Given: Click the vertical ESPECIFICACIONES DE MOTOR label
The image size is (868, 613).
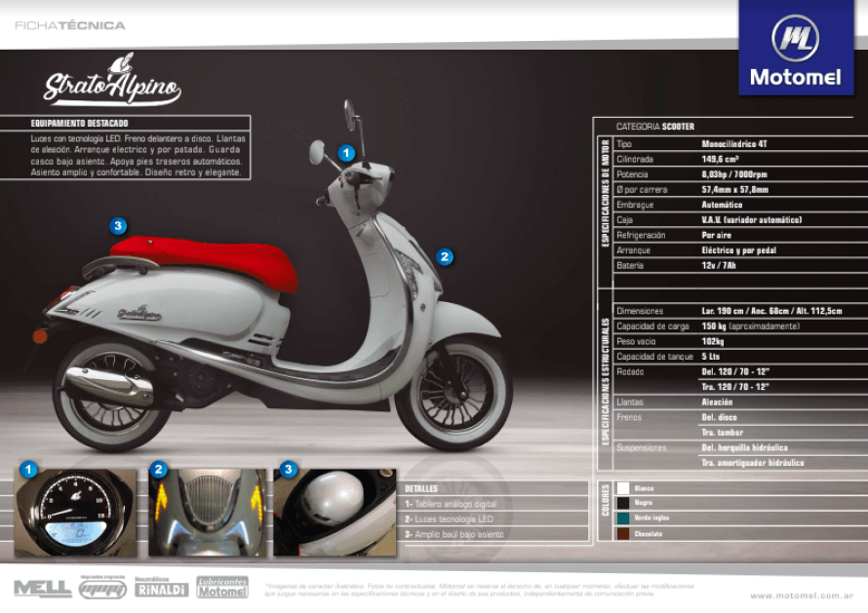Looking at the screenshot, I should 605,193.
